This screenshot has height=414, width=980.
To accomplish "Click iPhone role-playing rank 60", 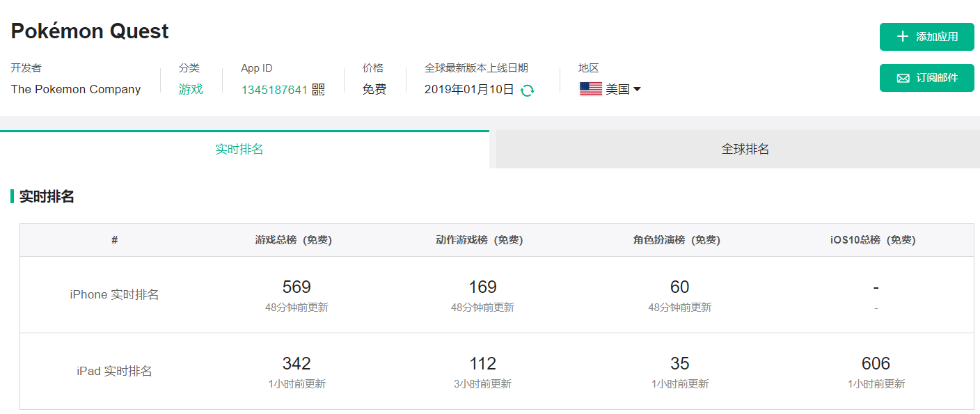I will 679,287.
